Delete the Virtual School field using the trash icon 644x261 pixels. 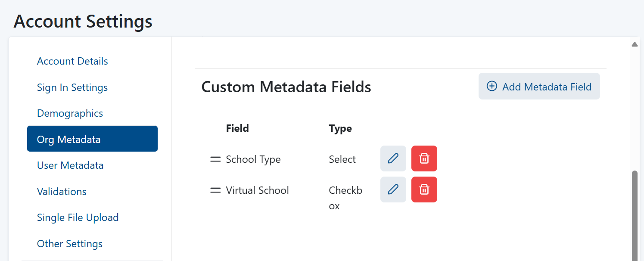[424, 190]
